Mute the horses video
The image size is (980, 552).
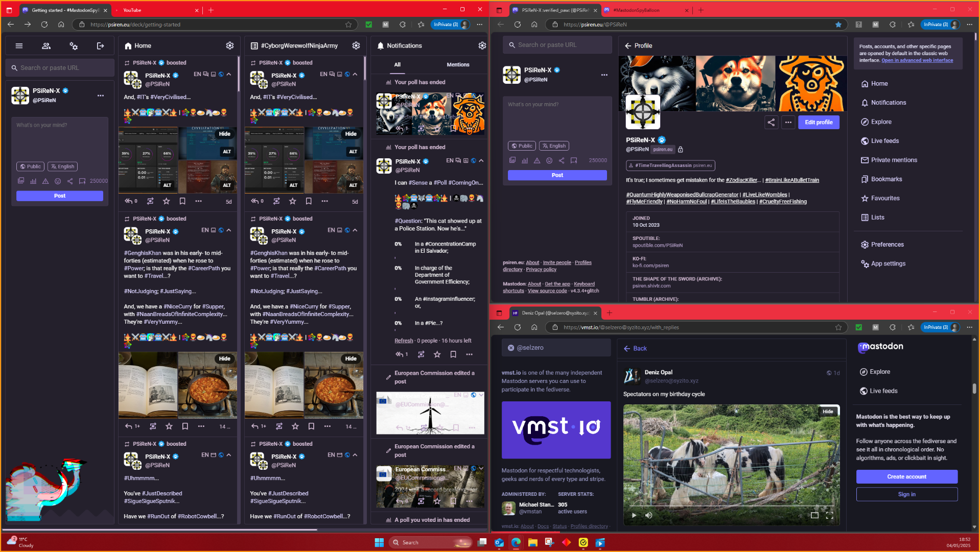point(649,515)
